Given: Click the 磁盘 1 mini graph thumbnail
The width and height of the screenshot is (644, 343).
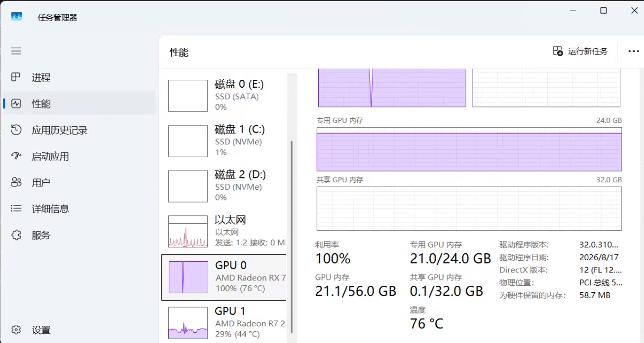Looking at the screenshot, I should click(188, 141).
